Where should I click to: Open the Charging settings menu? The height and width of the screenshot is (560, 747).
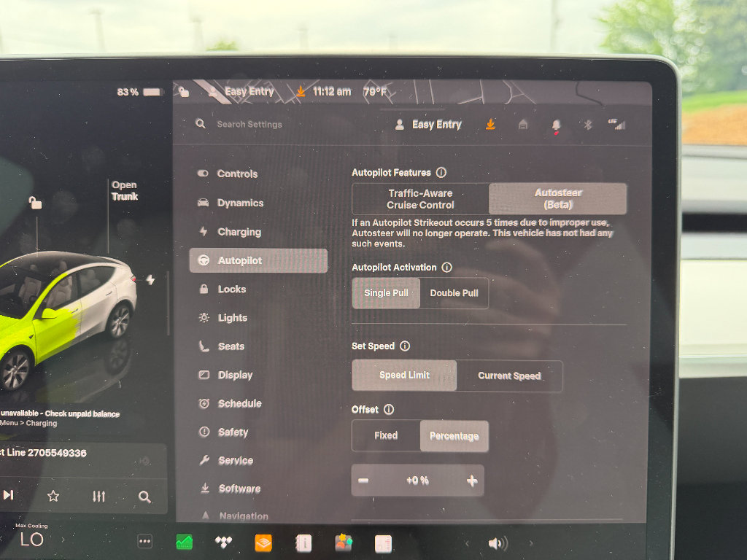coord(230,232)
